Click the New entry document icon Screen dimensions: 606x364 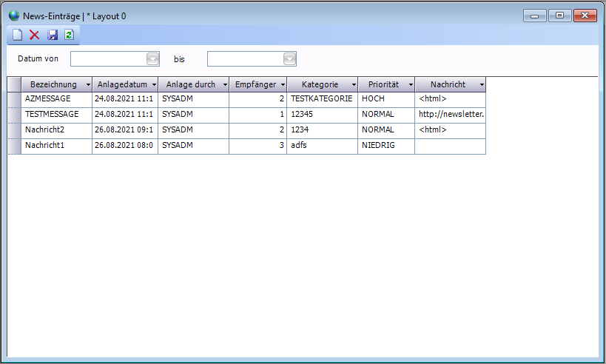[x=18, y=35]
